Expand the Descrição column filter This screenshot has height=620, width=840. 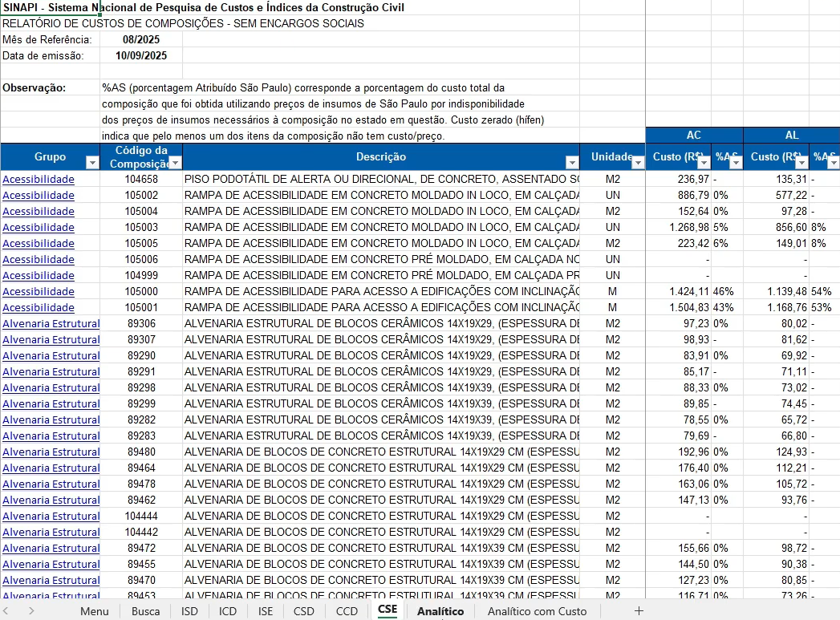571,163
